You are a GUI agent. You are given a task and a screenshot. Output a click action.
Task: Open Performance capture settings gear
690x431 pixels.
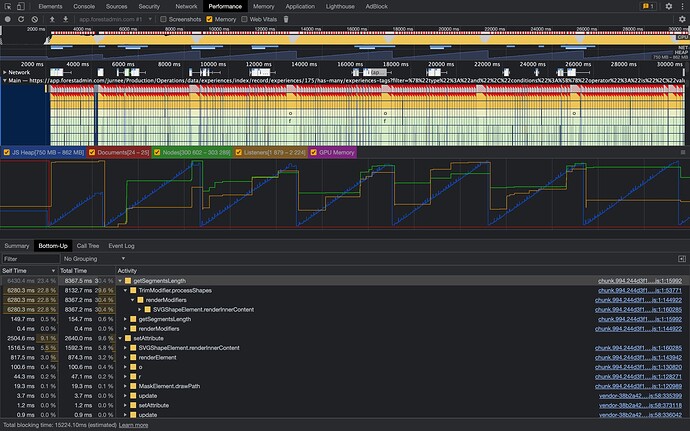point(682,19)
